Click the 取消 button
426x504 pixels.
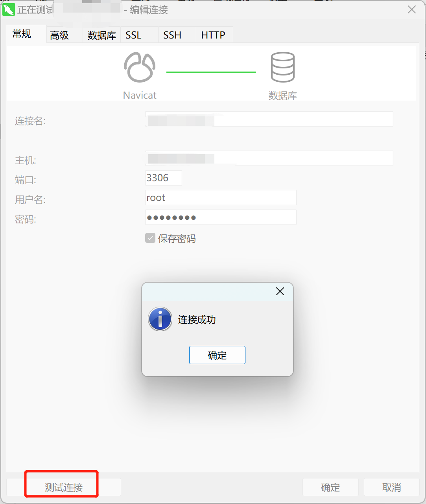[x=392, y=487]
